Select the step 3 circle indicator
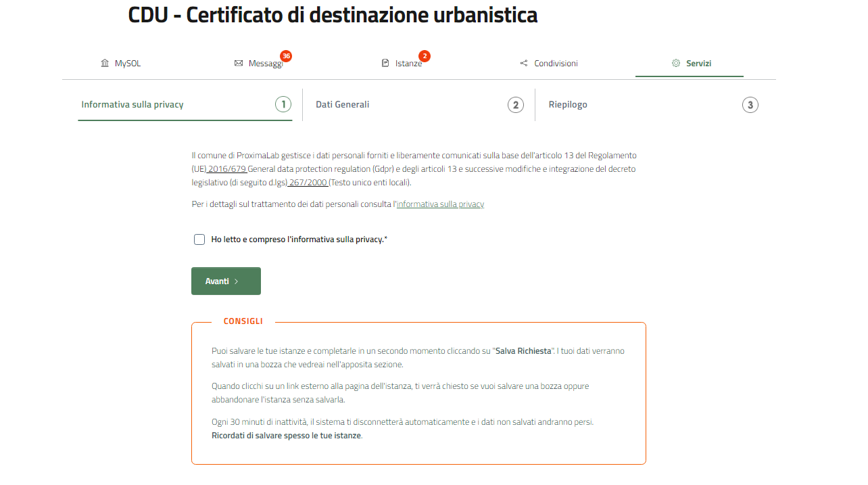 point(750,105)
